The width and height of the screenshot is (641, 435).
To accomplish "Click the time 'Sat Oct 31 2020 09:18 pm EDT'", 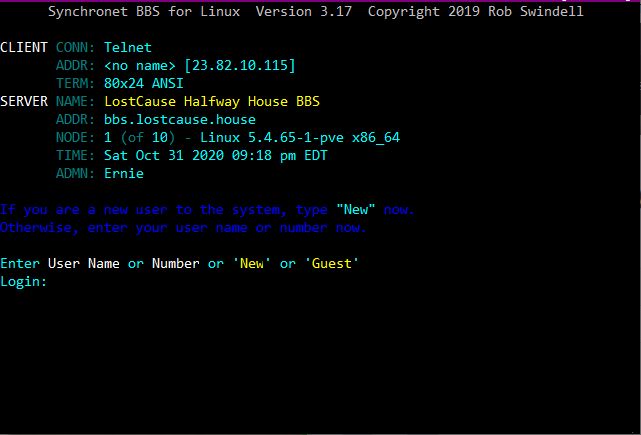I will (215, 155).
